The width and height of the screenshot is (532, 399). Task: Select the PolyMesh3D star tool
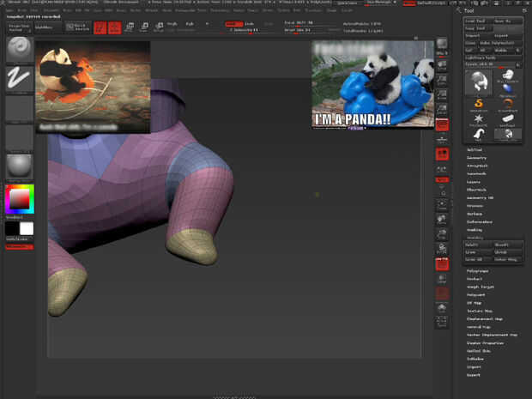point(479,119)
